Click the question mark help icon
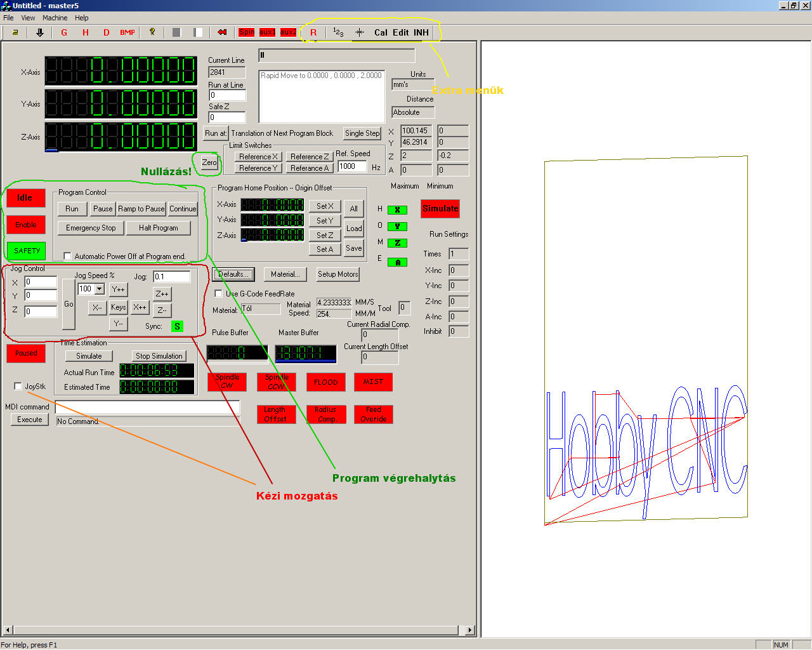Viewport: 812px width, 650px height. tap(152, 32)
